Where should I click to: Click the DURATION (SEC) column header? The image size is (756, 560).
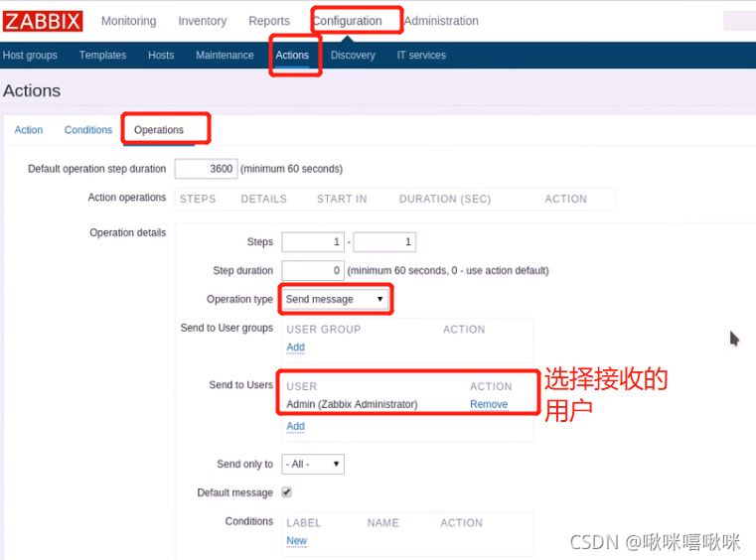click(445, 199)
